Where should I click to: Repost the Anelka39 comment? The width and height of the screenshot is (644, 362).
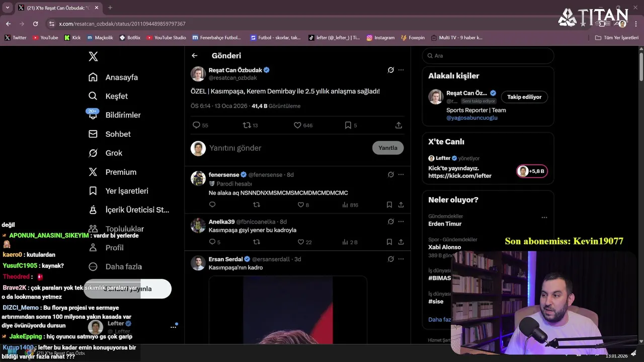coord(257,242)
